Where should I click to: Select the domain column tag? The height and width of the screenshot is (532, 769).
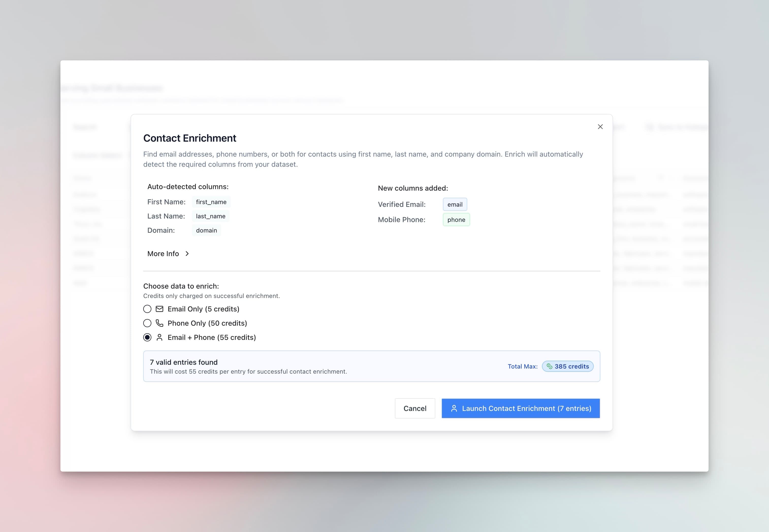pyautogui.click(x=206, y=230)
